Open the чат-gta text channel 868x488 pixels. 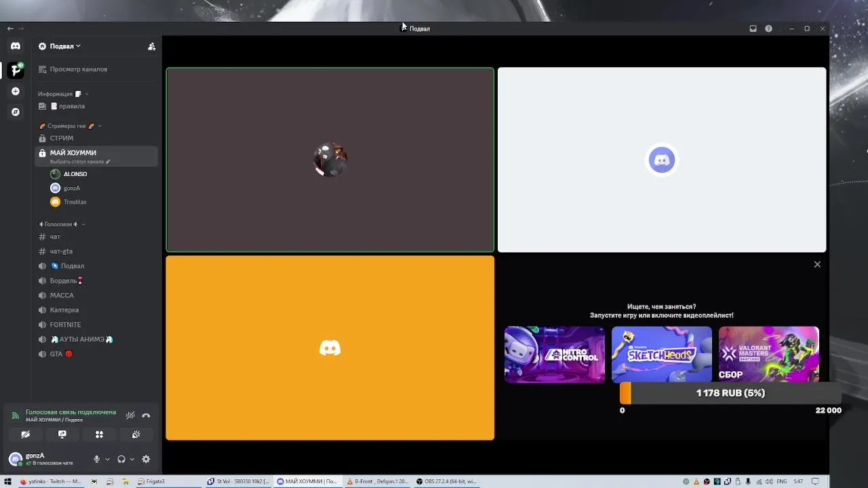[x=95, y=251]
